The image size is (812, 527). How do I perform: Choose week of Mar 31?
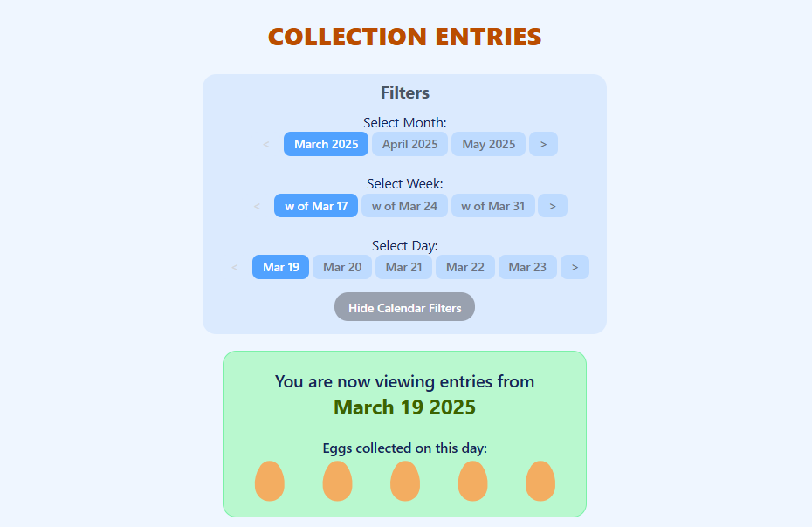(x=493, y=206)
